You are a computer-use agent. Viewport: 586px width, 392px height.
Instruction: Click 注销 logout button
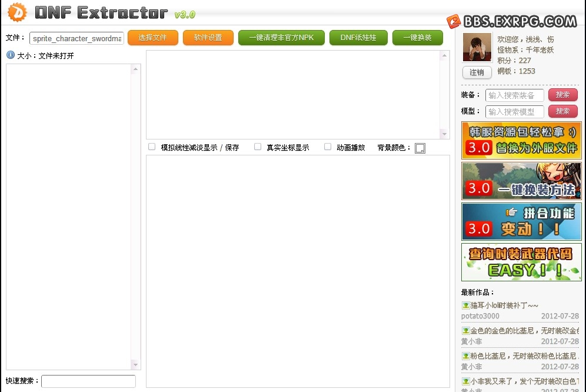tap(477, 72)
